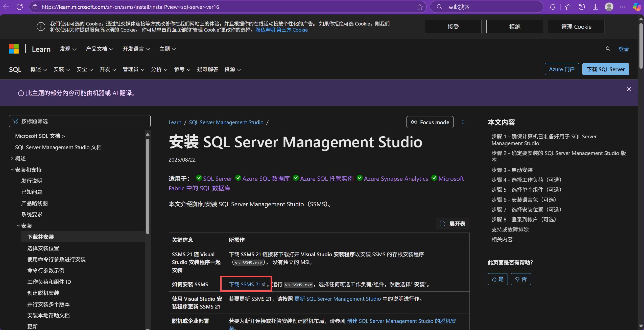Open search on the Learn navigation bar
644x330 pixels.
pyautogui.click(x=608, y=49)
